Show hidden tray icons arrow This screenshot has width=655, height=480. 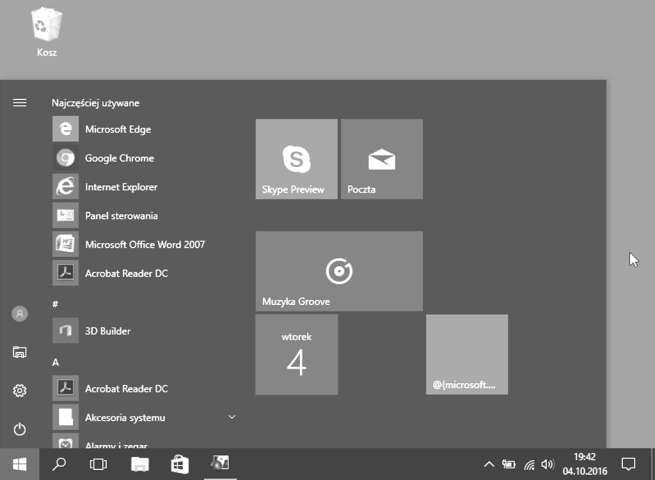(489, 464)
